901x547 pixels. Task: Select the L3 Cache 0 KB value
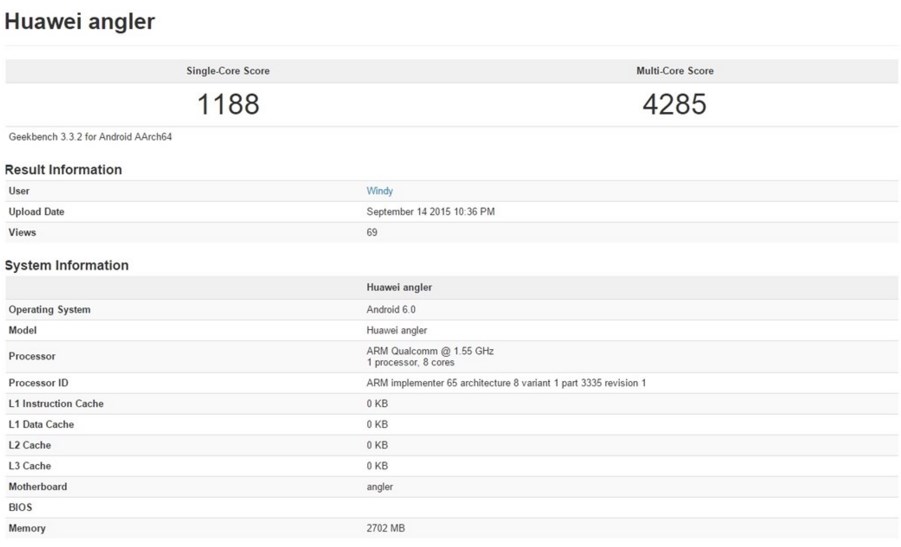coord(377,465)
